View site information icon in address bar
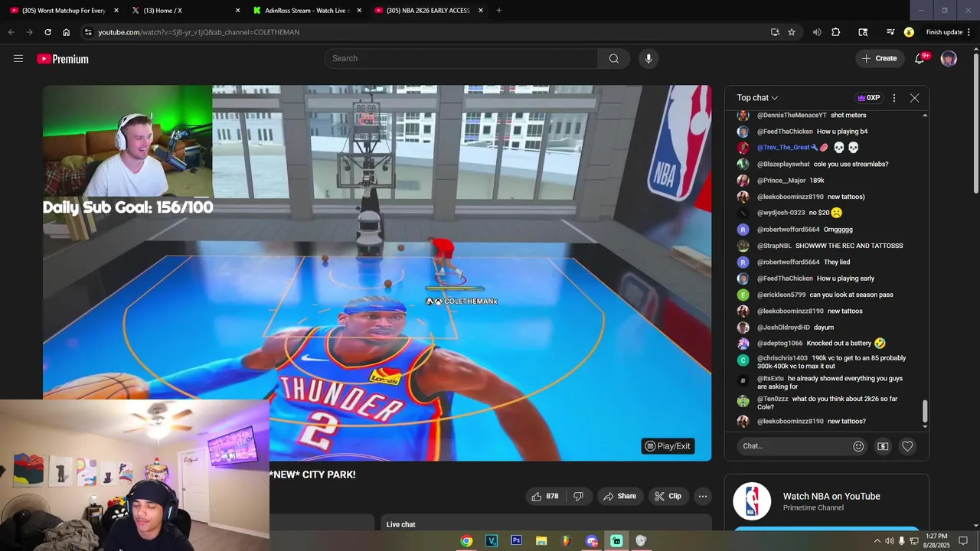980x551 pixels. pyautogui.click(x=88, y=32)
